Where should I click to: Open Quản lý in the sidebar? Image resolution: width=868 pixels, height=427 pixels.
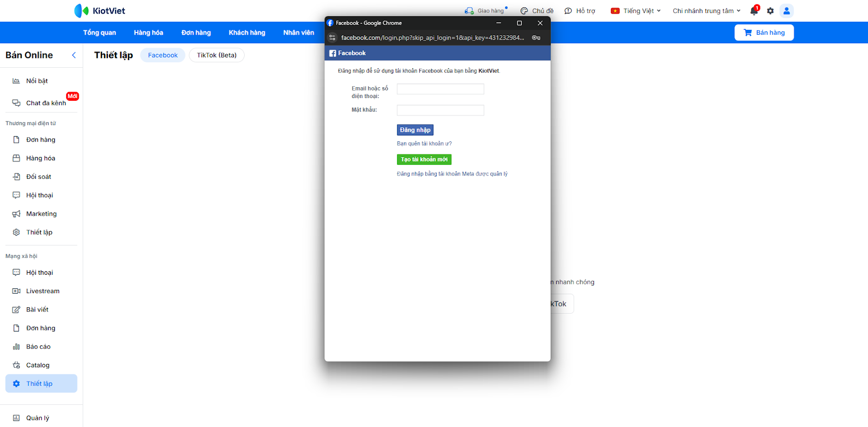point(41,418)
